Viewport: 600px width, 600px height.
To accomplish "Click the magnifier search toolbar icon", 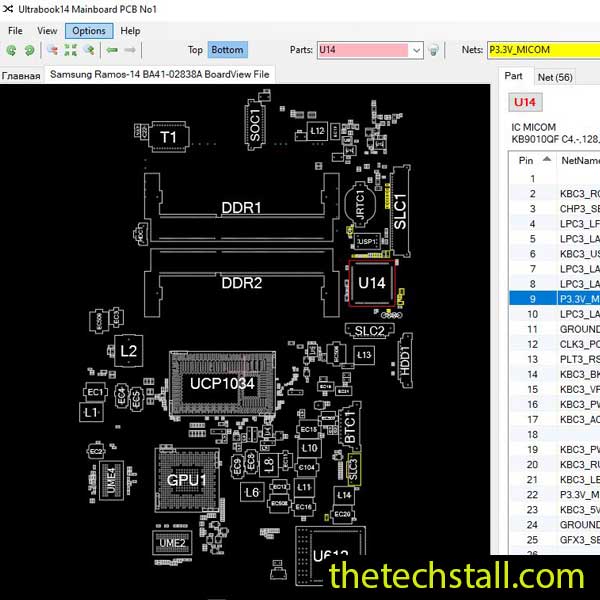I will tap(89, 50).
